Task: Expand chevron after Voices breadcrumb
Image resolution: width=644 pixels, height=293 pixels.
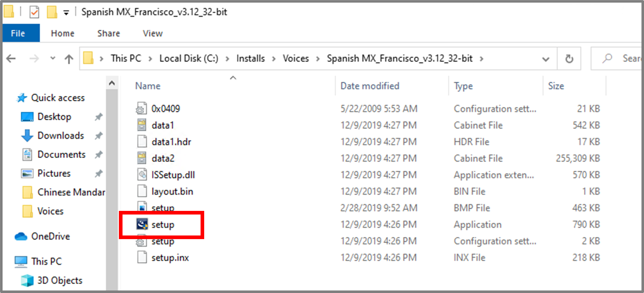Action: (318, 59)
